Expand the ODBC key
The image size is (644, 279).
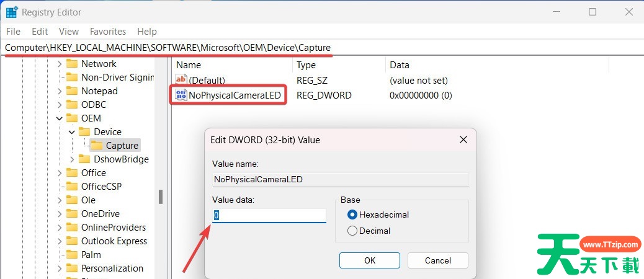point(60,105)
